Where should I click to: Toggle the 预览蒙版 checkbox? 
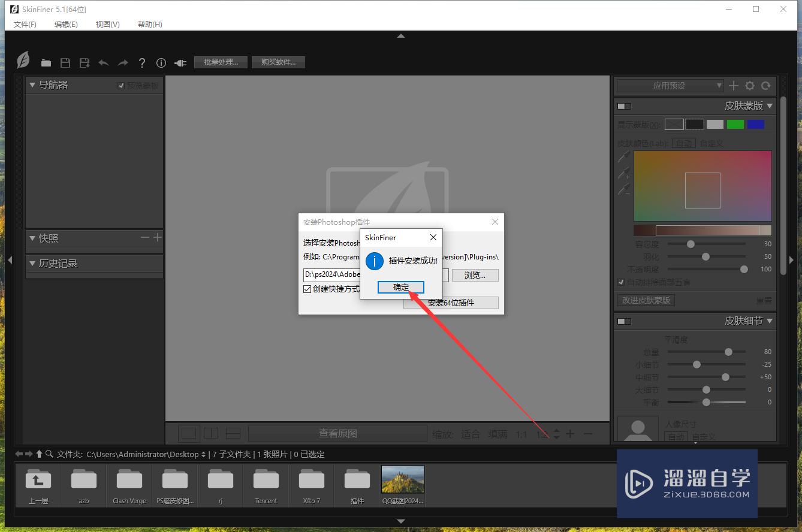[x=121, y=86]
